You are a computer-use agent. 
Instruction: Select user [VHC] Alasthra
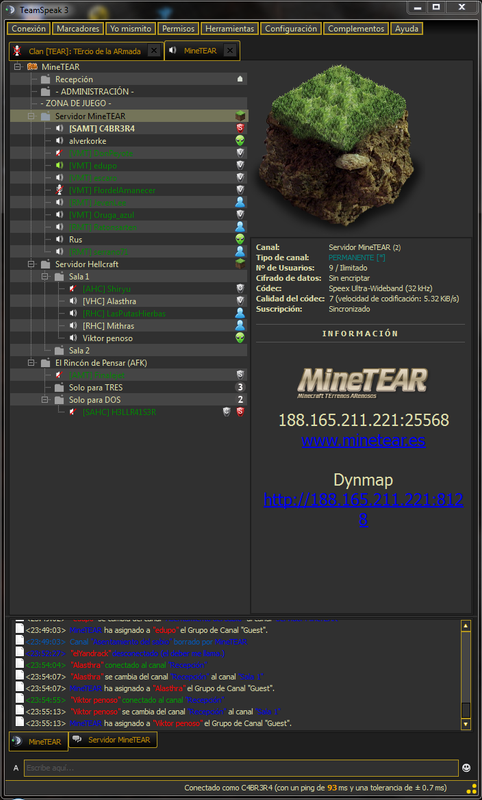click(109, 301)
